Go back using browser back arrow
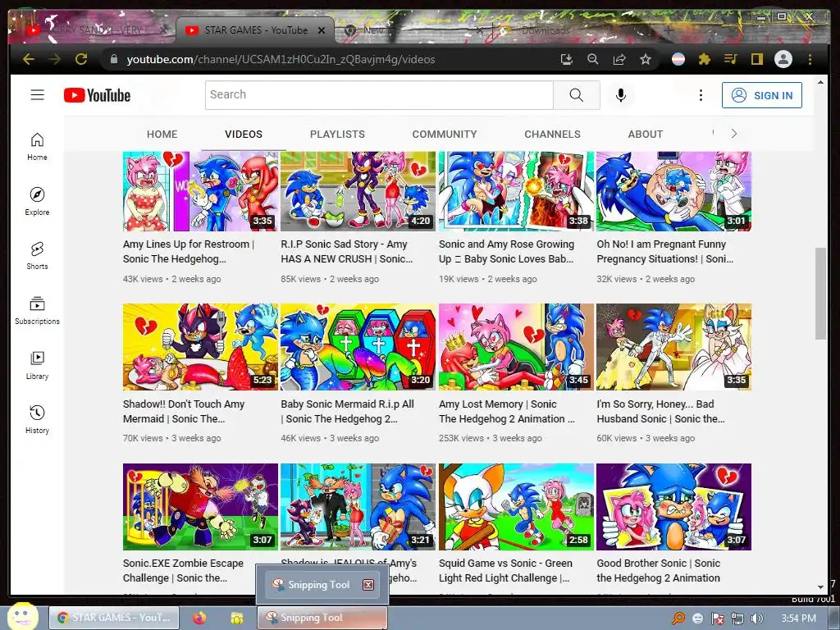The width and height of the screenshot is (840, 630). coord(29,59)
